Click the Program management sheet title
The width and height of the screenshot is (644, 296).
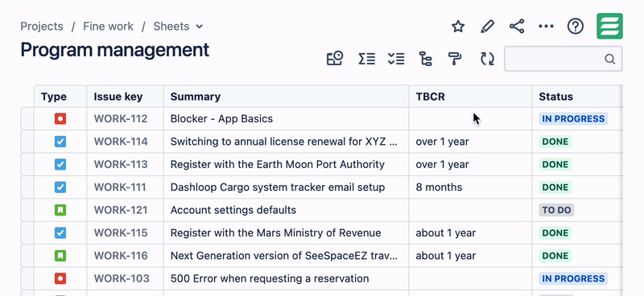click(x=114, y=51)
